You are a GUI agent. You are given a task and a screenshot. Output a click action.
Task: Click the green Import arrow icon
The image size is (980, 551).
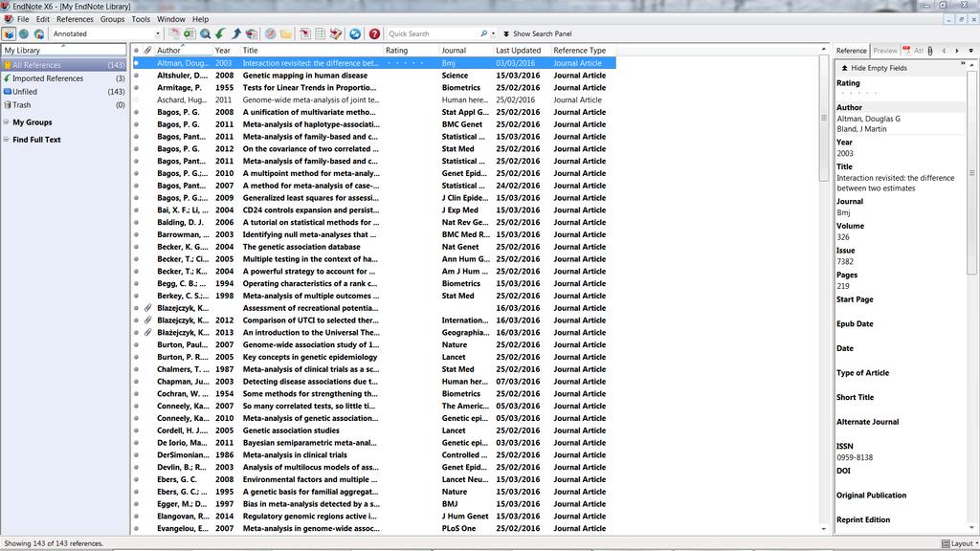pos(221,33)
